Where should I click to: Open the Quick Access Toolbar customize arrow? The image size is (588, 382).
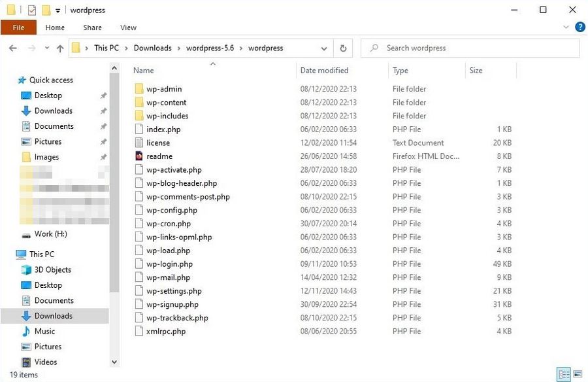(57, 10)
